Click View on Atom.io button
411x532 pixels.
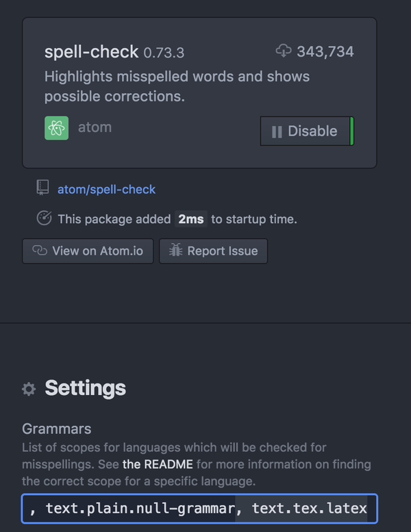(x=86, y=251)
